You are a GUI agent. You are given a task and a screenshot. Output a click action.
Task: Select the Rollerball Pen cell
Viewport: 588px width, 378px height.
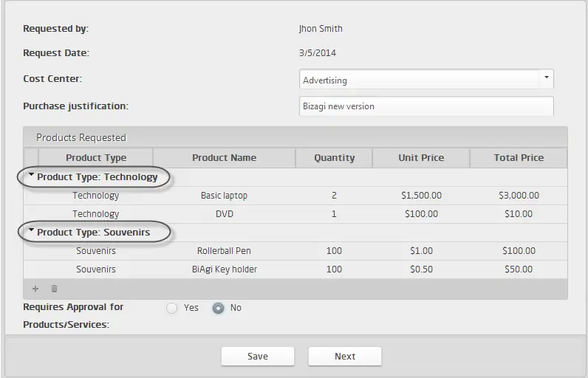(225, 250)
